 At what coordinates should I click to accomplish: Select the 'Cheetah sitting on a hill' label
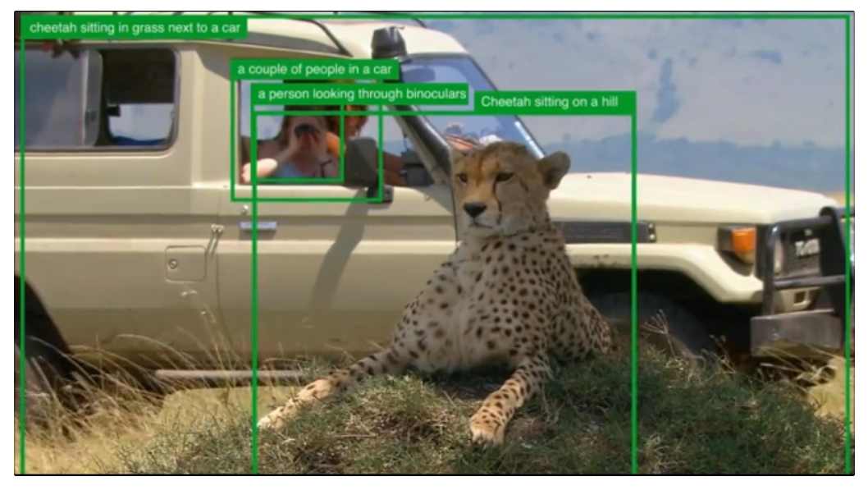point(549,102)
